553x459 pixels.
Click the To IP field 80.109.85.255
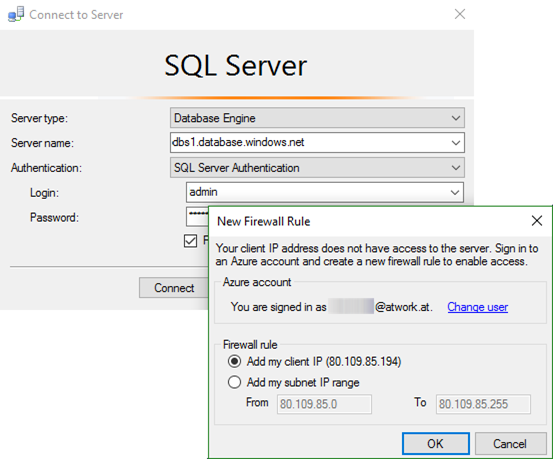pyautogui.click(x=483, y=404)
